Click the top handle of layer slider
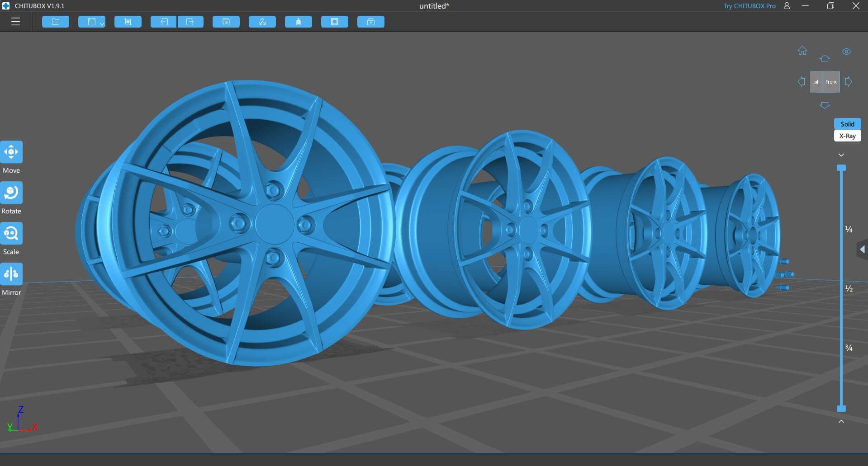 tap(841, 168)
